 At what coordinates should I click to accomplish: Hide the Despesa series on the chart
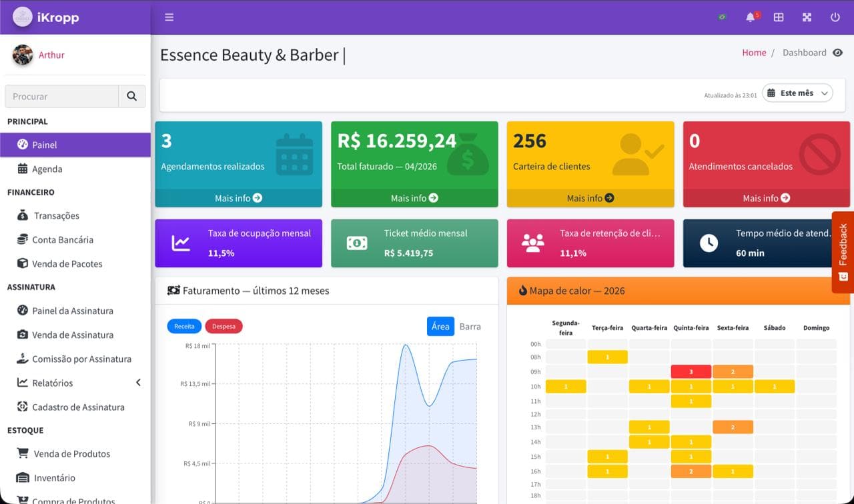click(x=224, y=326)
